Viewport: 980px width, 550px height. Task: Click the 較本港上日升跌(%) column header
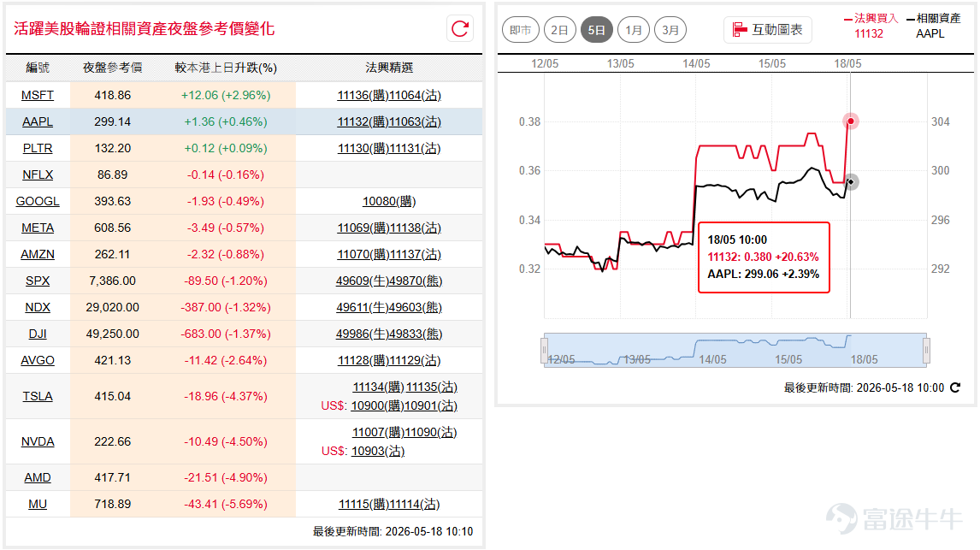click(x=226, y=68)
